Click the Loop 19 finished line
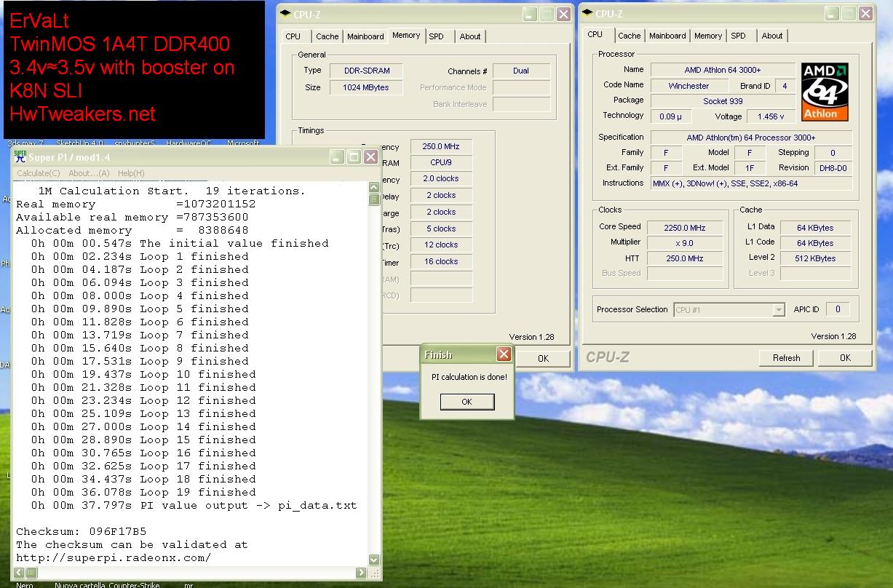Viewport: 893px width, 588px height. [143, 492]
